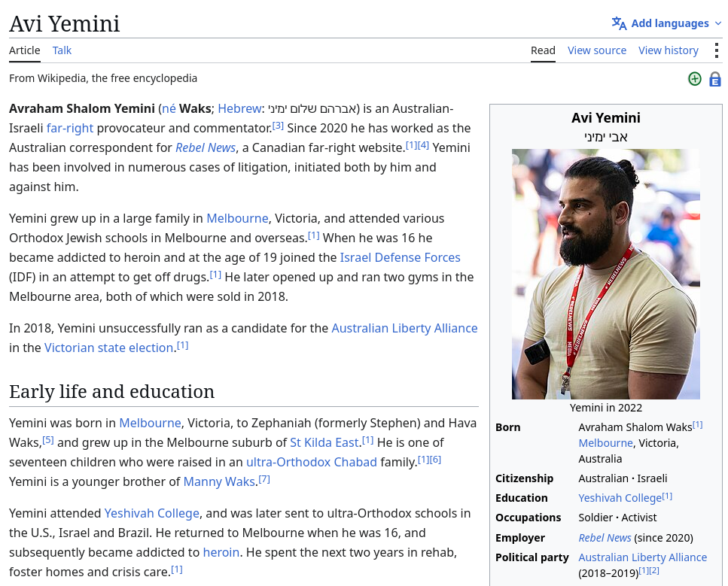The height and width of the screenshot is (586, 728).
Task: Open the Victorian state election link
Action: pos(108,348)
